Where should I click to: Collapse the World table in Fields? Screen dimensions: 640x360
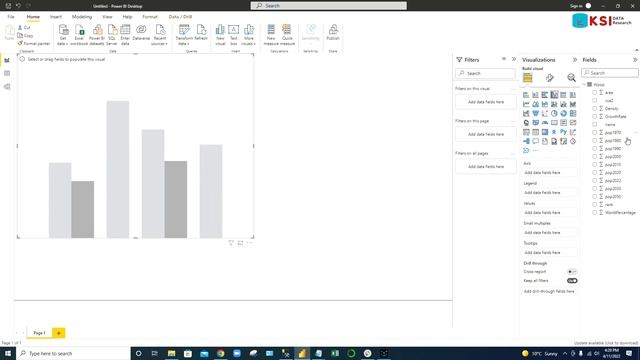(584, 84)
